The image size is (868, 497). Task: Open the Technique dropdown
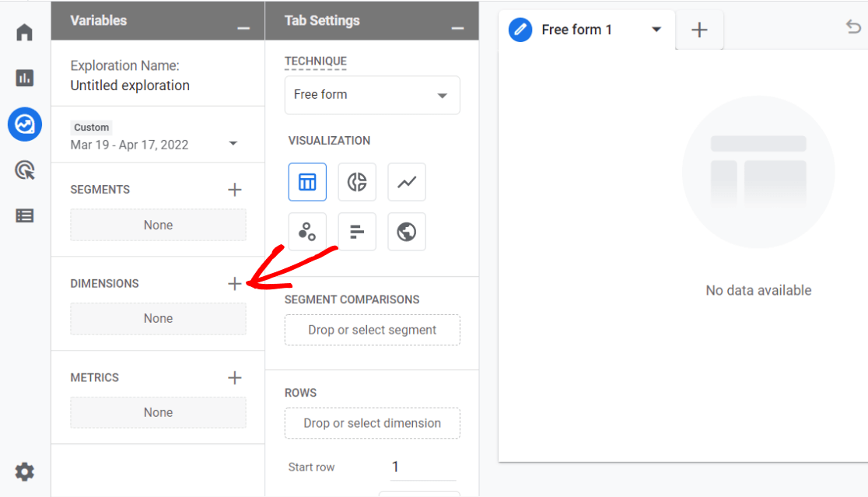click(372, 94)
